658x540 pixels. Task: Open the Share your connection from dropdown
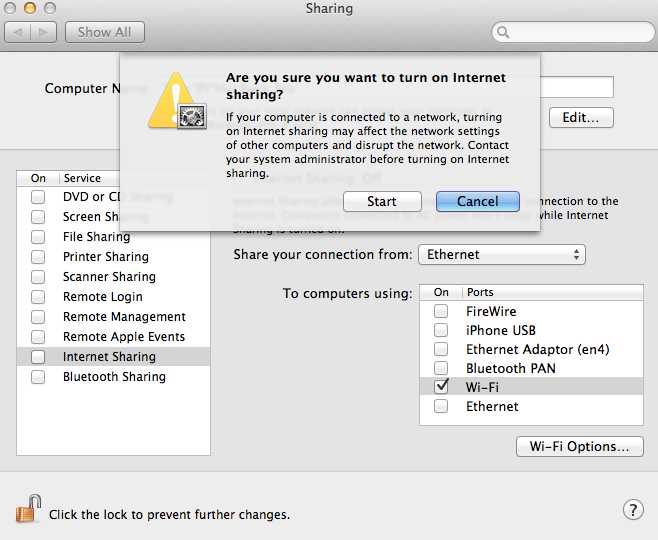pyautogui.click(x=502, y=255)
